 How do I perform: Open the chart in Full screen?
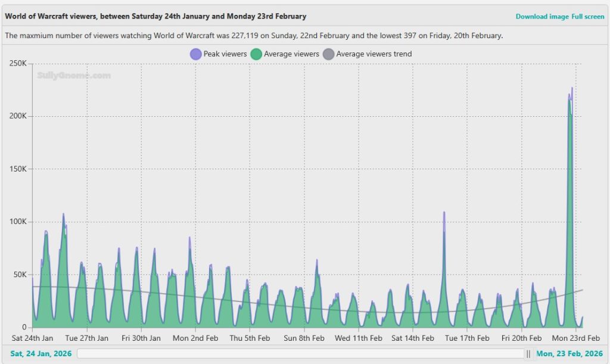coord(587,16)
